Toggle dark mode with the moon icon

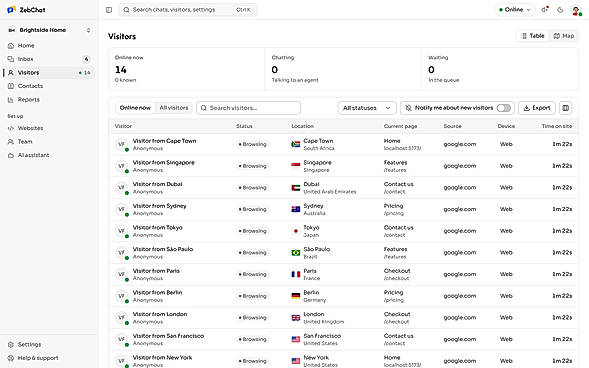pyautogui.click(x=560, y=10)
